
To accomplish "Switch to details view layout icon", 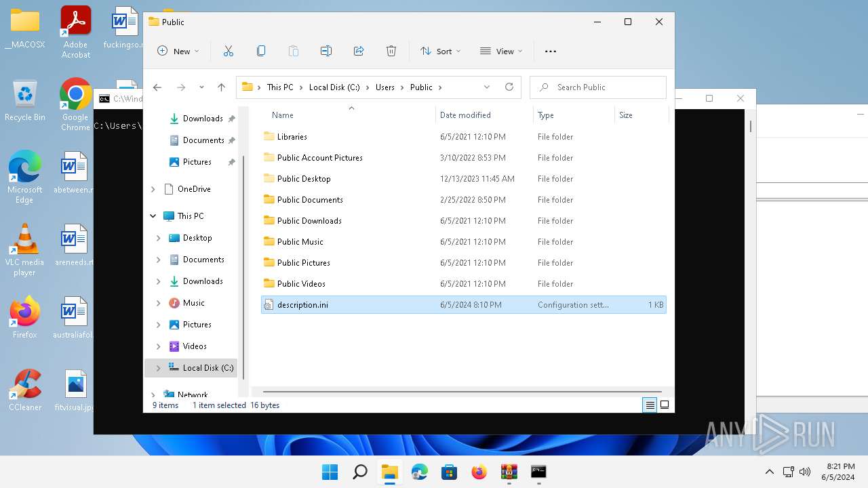I will (x=650, y=405).
